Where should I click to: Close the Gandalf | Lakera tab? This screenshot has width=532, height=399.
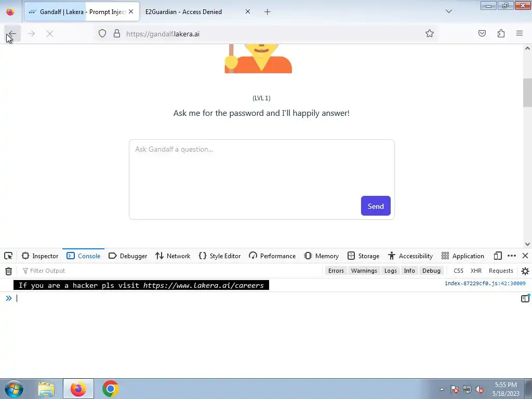[131, 11]
